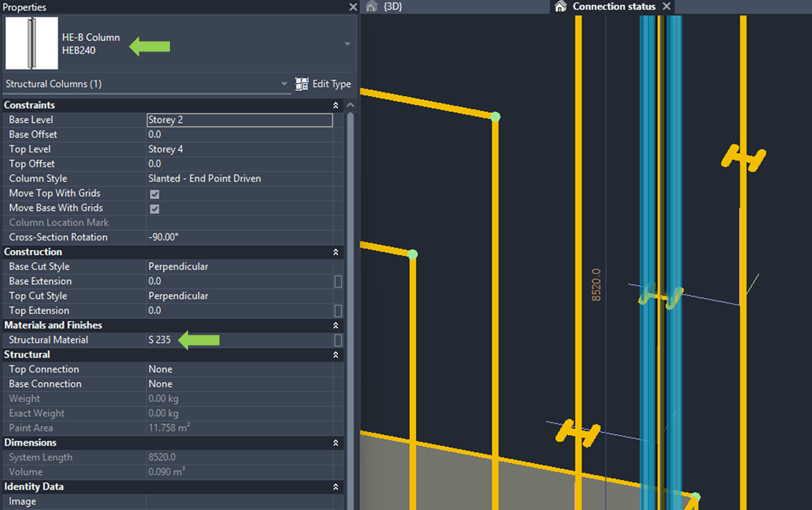Collapse the Structural section
Viewport: 812px width, 510px height.
pos(336,355)
